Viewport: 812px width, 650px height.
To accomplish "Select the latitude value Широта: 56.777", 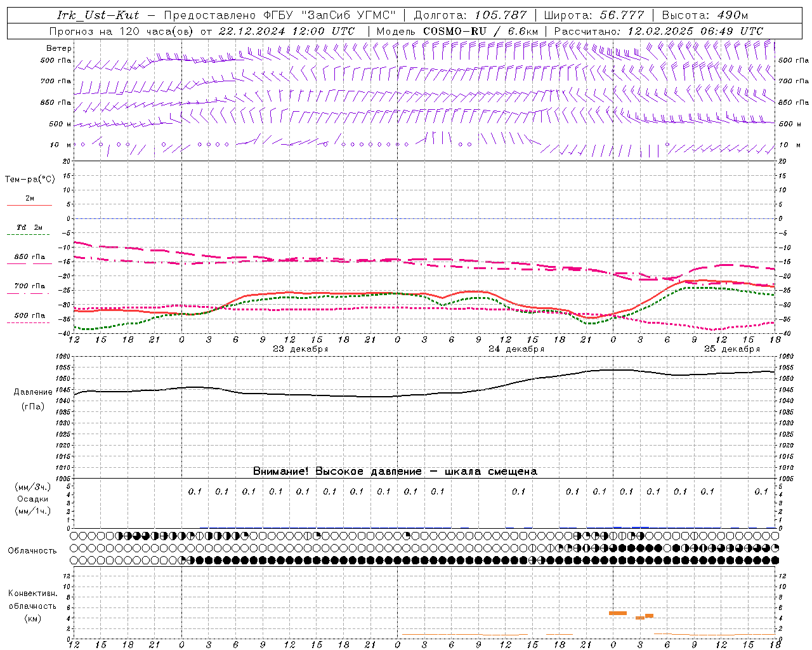I will [594, 15].
